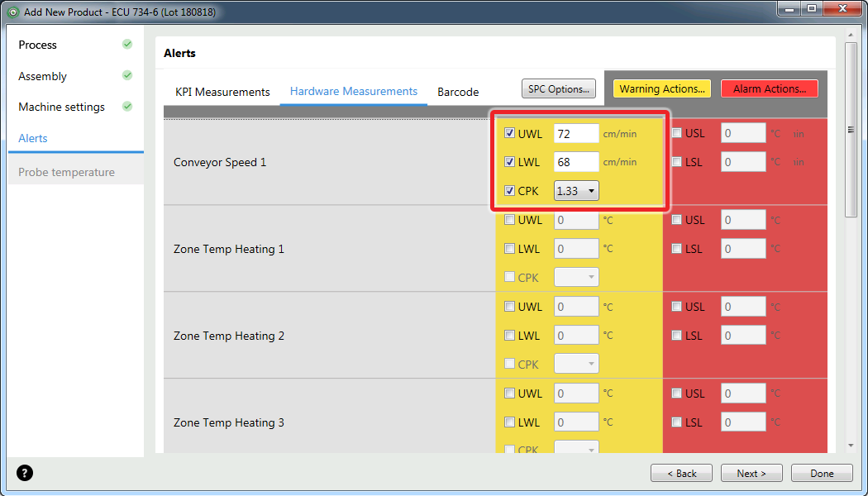Enable LWL for Zone Temp Heating 1

tap(510, 249)
